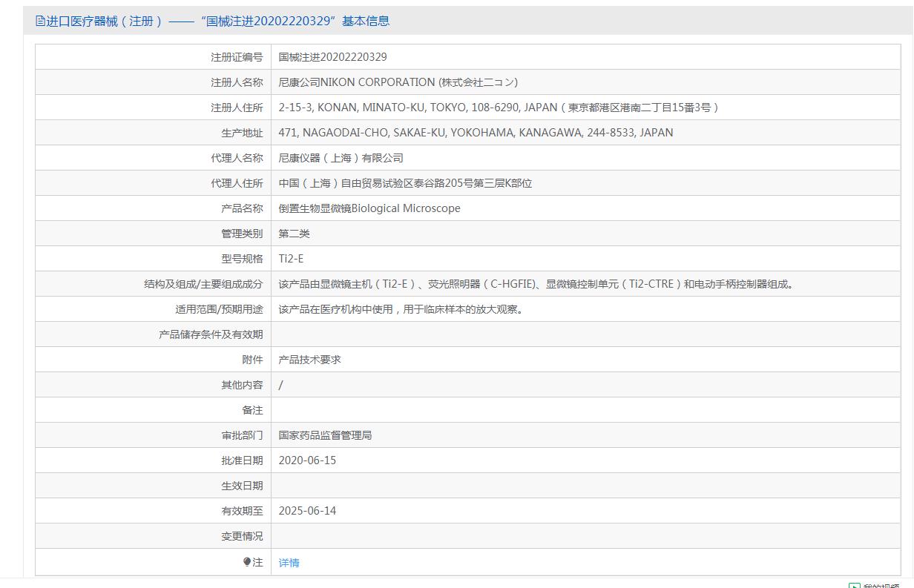
Task: Click the document icon before 进口医疗器械 heading
Action: 40,22
